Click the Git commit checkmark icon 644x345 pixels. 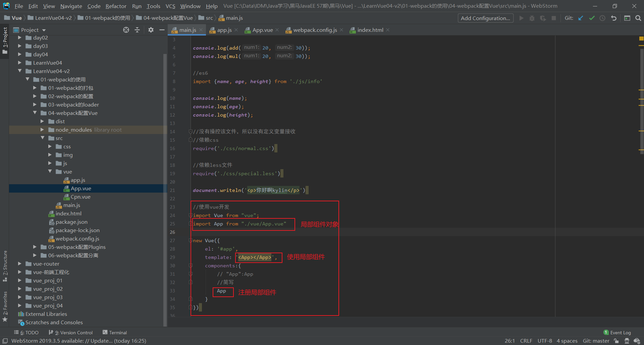click(x=592, y=18)
